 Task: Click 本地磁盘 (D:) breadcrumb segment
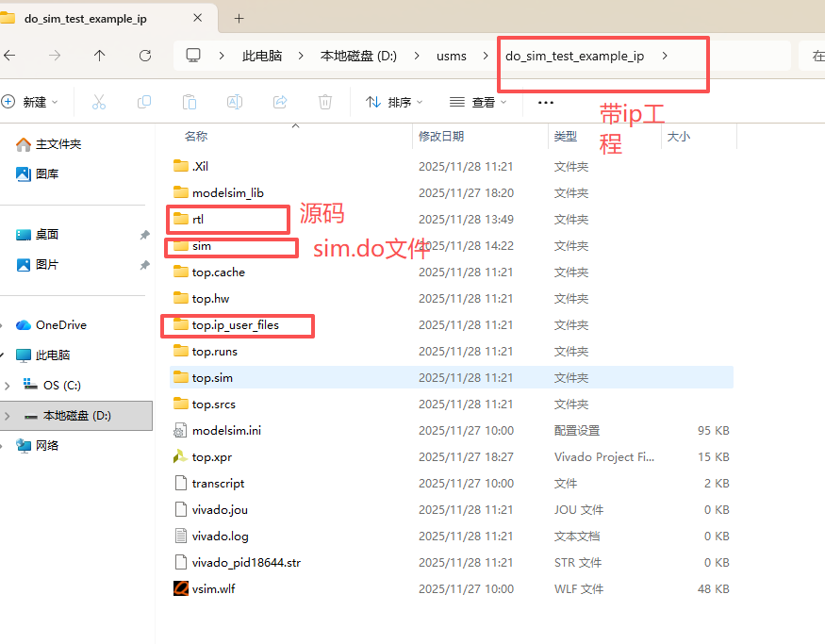(358, 56)
